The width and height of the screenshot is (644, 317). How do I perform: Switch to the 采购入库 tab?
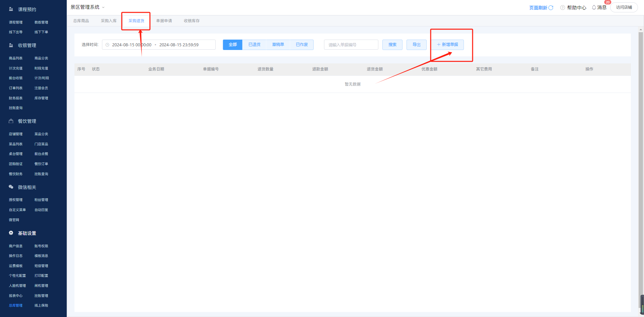point(109,21)
